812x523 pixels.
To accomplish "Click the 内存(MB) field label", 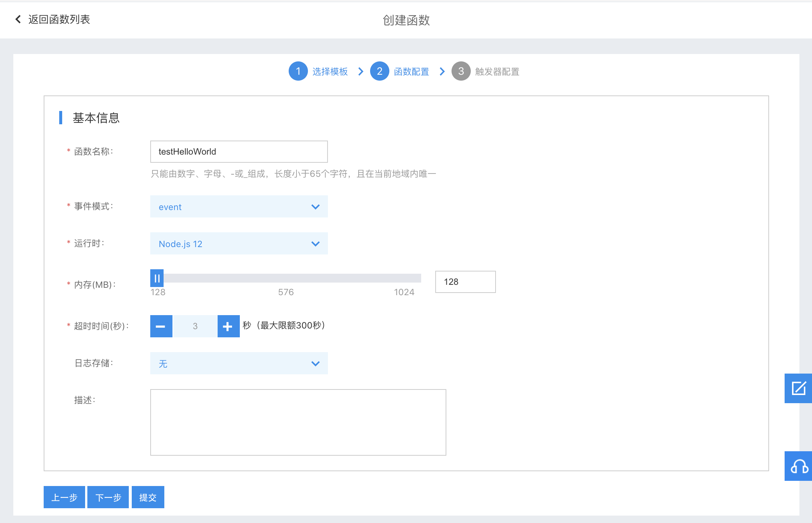I will [x=95, y=284].
